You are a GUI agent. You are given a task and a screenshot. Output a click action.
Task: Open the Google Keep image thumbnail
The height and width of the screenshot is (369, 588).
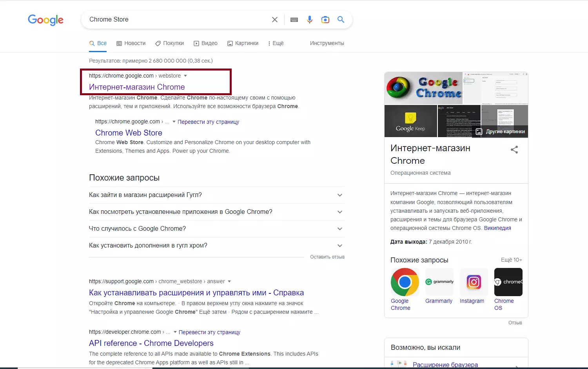410,121
